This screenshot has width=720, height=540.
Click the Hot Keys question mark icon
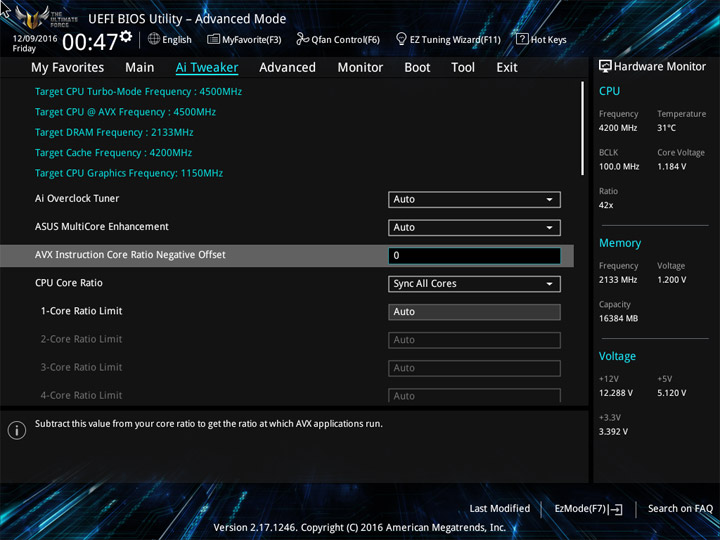(x=522, y=39)
